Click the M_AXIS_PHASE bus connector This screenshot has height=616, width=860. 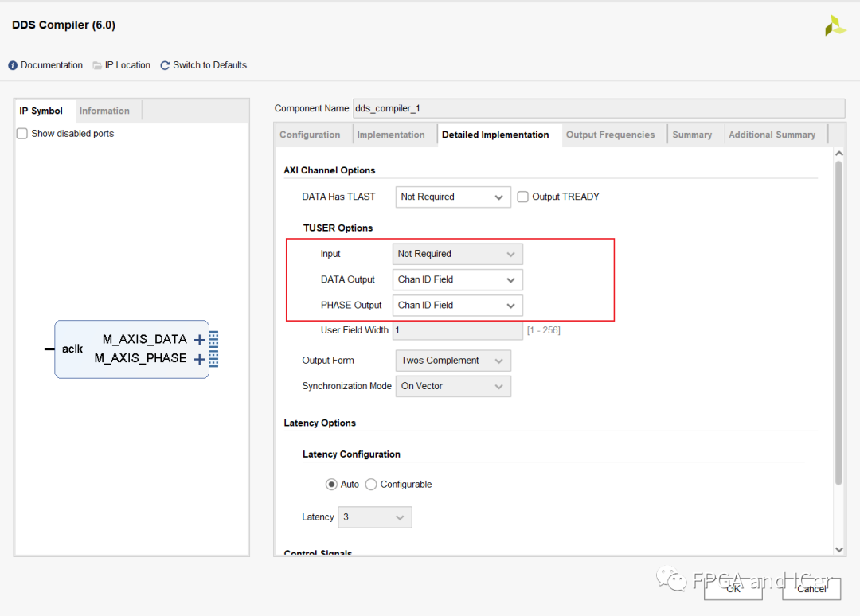(214, 358)
